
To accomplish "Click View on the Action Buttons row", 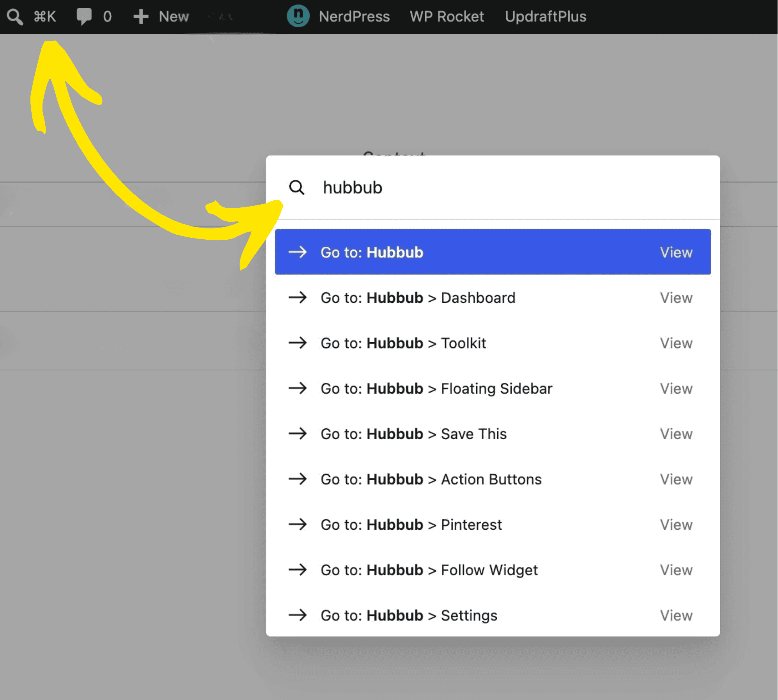I will pyautogui.click(x=676, y=479).
